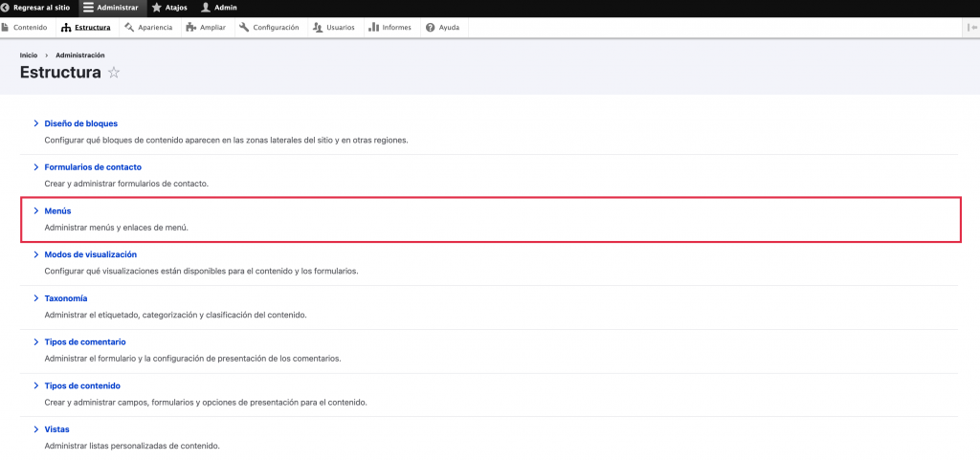Click the Apariencia paintbrush icon
The width and height of the screenshot is (980, 460).
coord(129,28)
